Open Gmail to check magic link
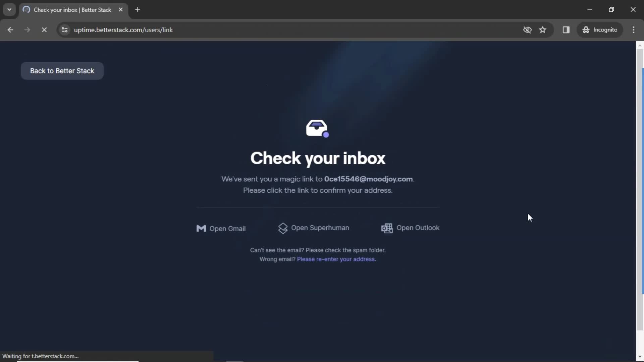 (221, 229)
